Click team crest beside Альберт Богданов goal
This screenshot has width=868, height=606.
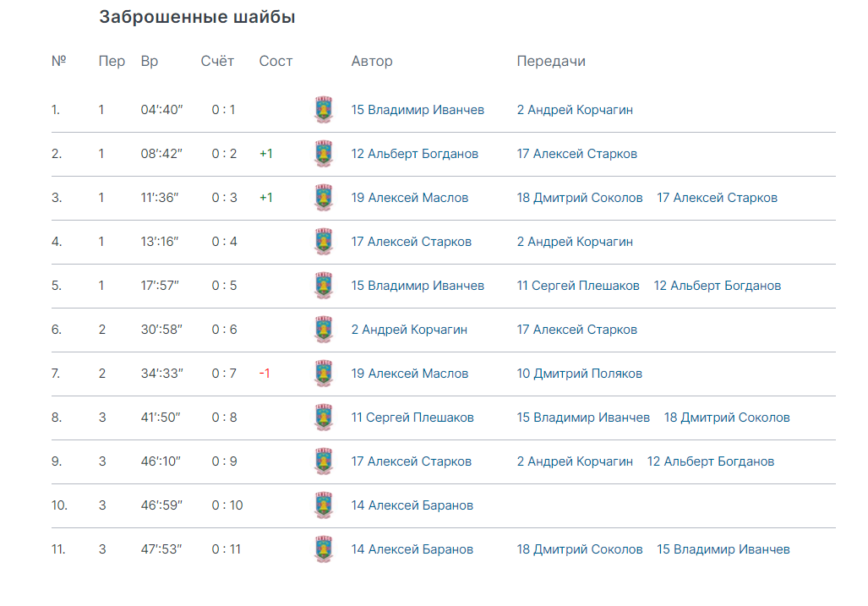[324, 154]
